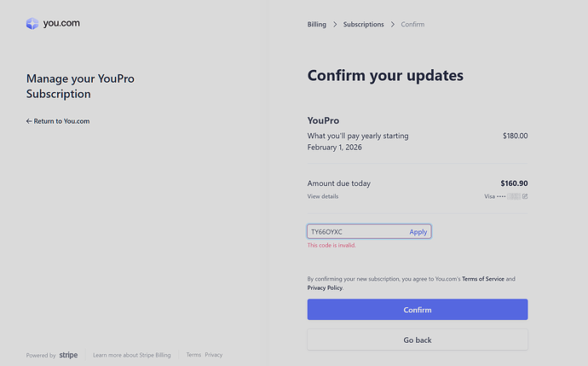Click the Go back button
This screenshot has height=366, width=588.
[418, 340]
